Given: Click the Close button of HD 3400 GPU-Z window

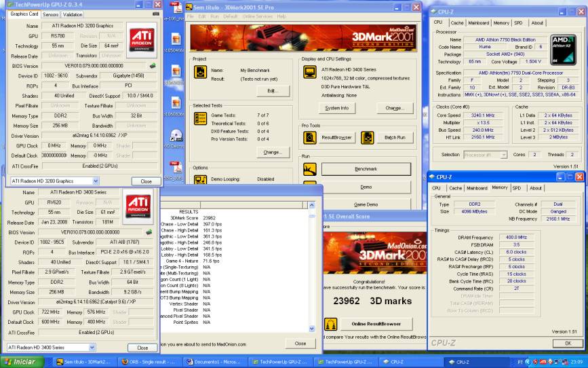Looking at the screenshot, I should tap(142, 348).
